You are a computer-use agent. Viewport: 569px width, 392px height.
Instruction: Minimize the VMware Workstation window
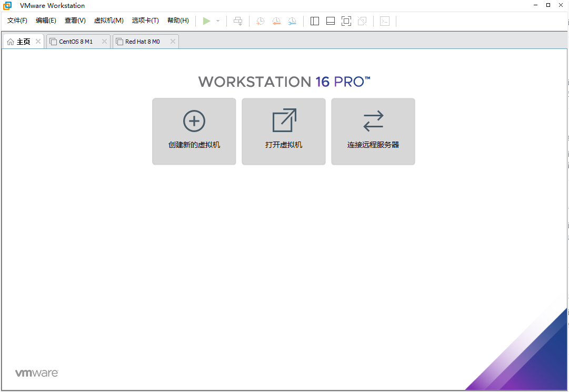[x=536, y=5]
